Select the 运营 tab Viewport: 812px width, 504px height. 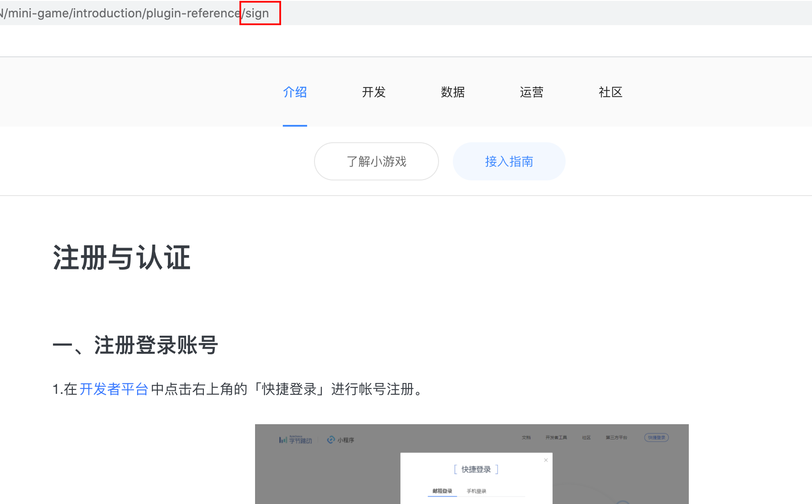point(531,92)
